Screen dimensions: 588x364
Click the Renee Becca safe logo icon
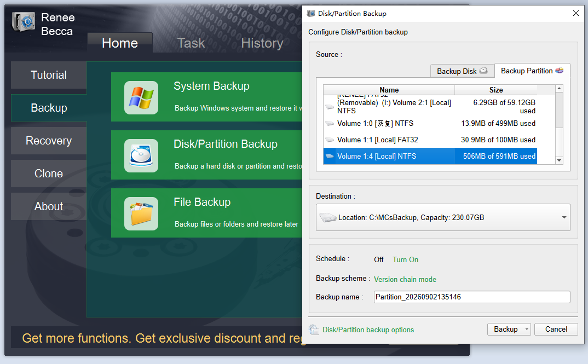coord(24,22)
